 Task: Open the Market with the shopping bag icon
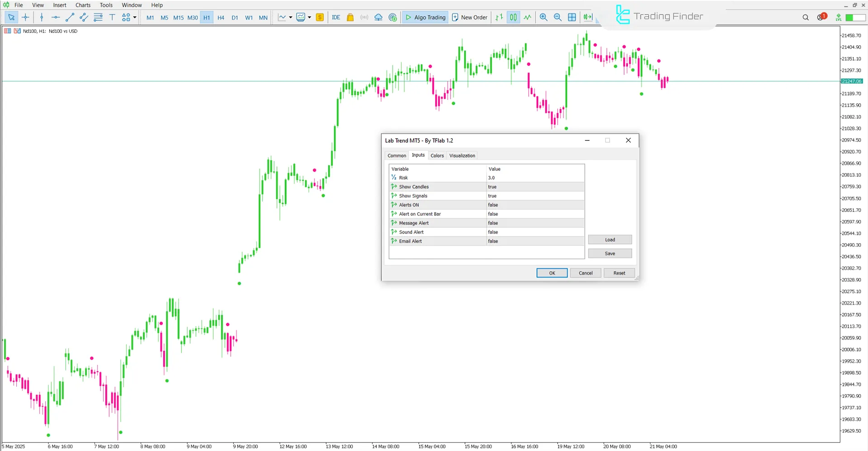[350, 17]
